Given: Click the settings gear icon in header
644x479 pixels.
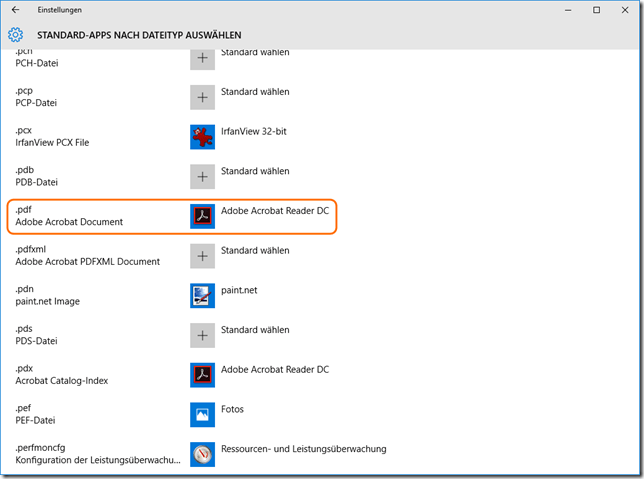Looking at the screenshot, I should pos(15,35).
